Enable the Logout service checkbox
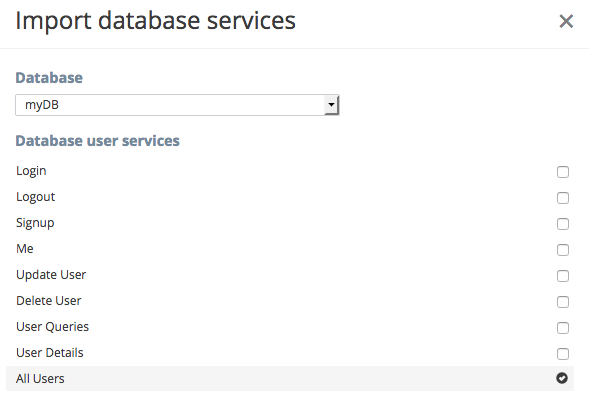Image resolution: width=589 pixels, height=403 pixels. pyautogui.click(x=562, y=198)
